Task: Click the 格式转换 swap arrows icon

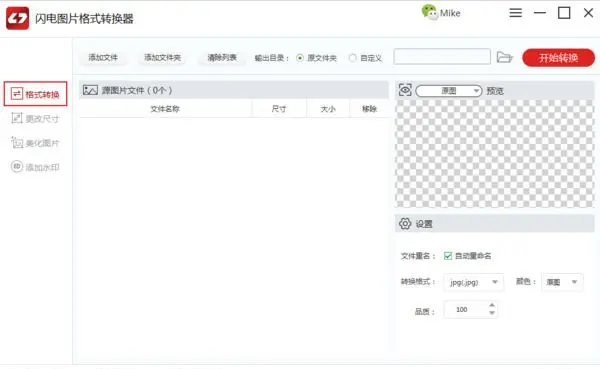Action: [16, 94]
